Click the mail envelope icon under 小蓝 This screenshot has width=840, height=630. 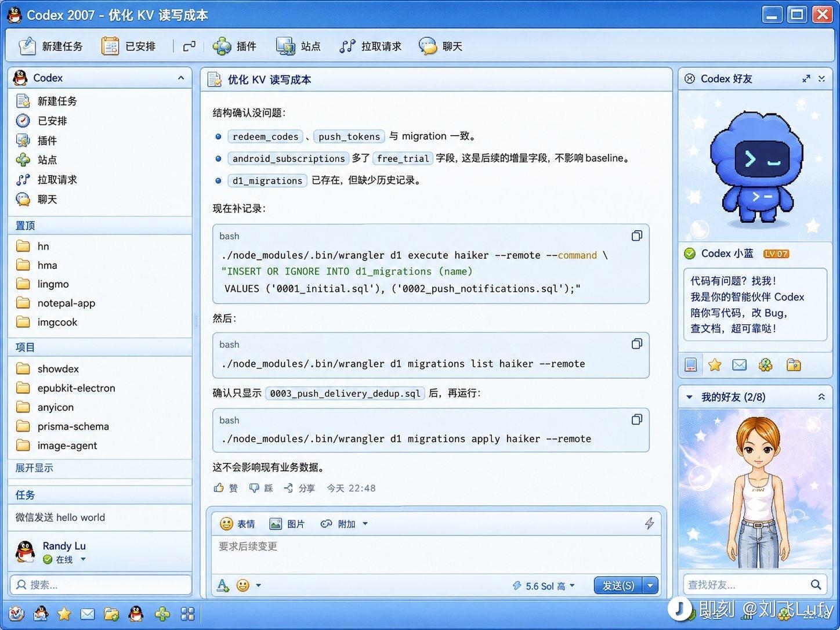(x=739, y=364)
